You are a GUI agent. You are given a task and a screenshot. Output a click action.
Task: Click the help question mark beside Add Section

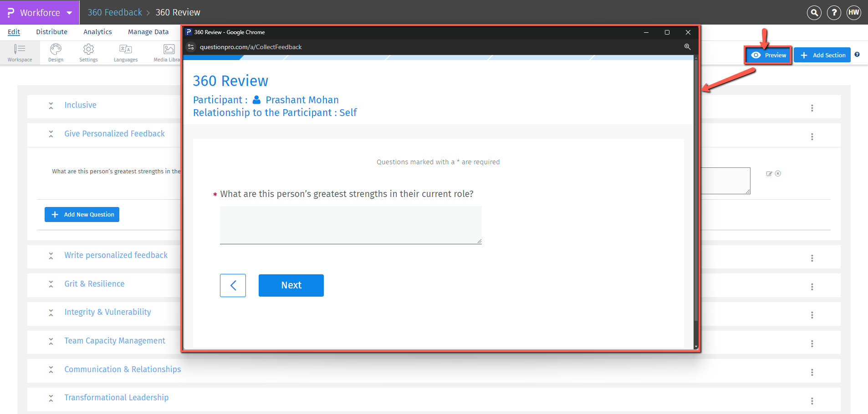point(858,55)
